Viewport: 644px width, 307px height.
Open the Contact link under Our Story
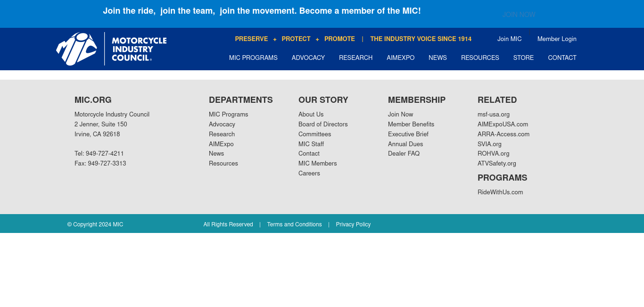[x=309, y=154]
